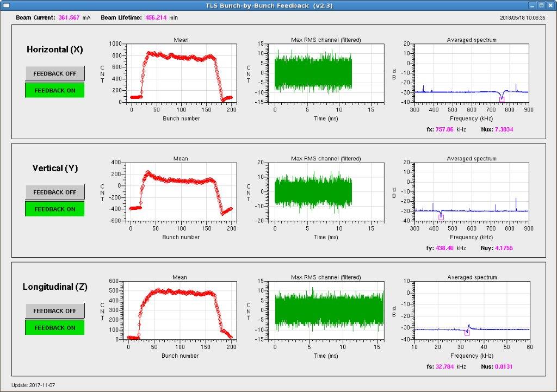
Task: Click the fx frequency value 757.86
Action: [444, 129]
